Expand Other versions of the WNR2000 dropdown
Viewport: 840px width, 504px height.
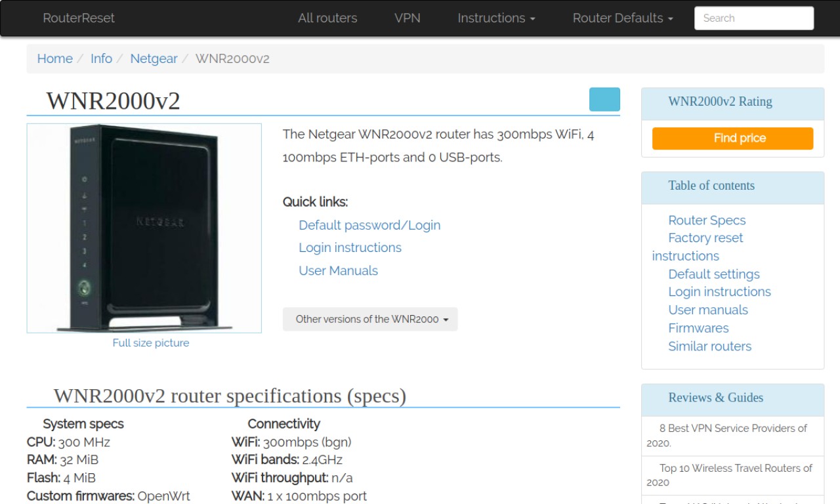(370, 319)
